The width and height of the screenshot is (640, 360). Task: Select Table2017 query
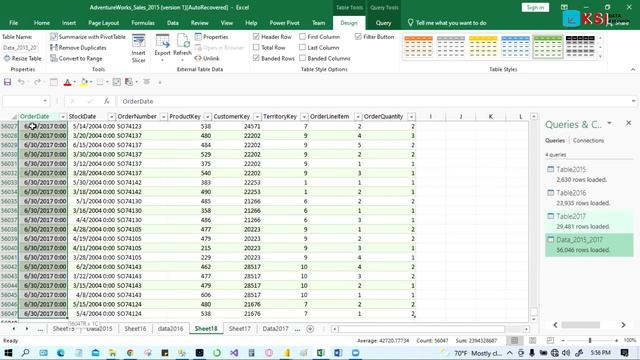point(589,221)
